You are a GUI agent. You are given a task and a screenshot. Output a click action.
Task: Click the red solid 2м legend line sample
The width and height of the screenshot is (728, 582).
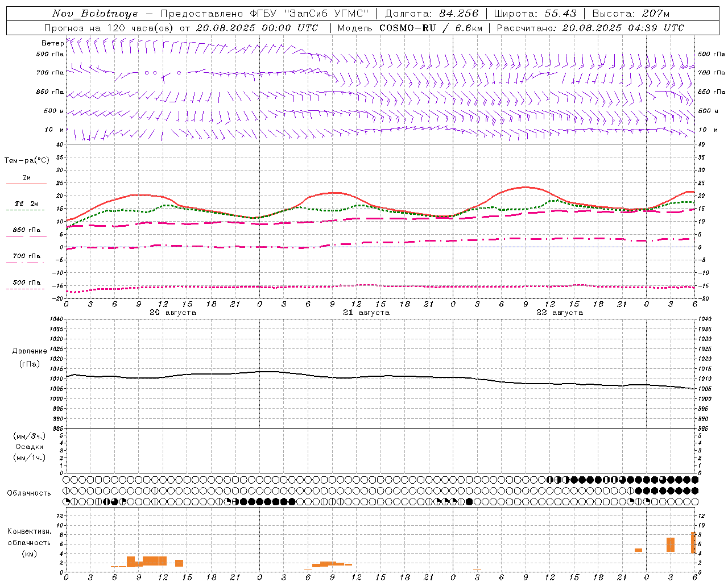click(26, 184)
